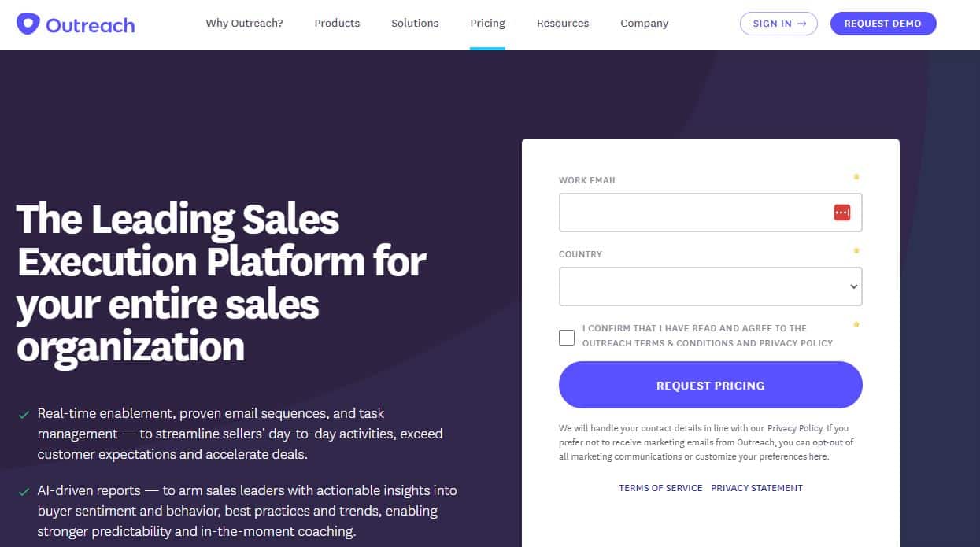Click the green checkmark beside AI-driven reports
Viewport: 980px width, 547px height.
(24, 491)
